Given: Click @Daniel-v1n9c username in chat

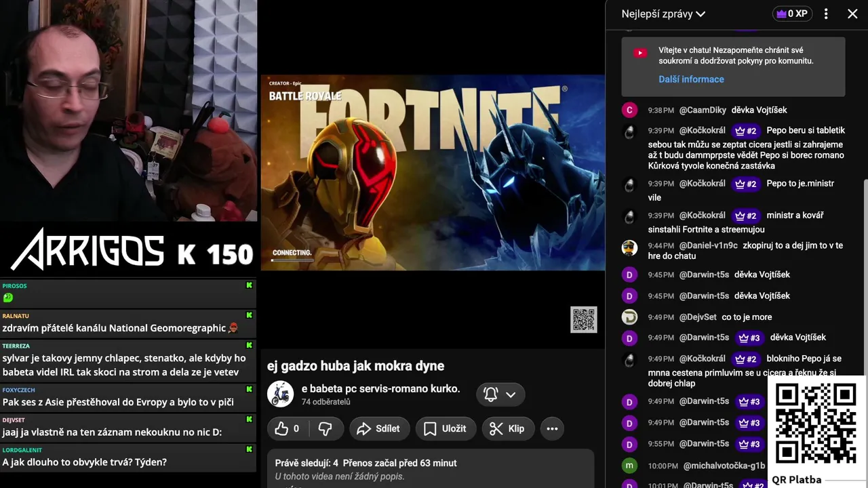Looking at the screenshot, I should click(708, 245).
